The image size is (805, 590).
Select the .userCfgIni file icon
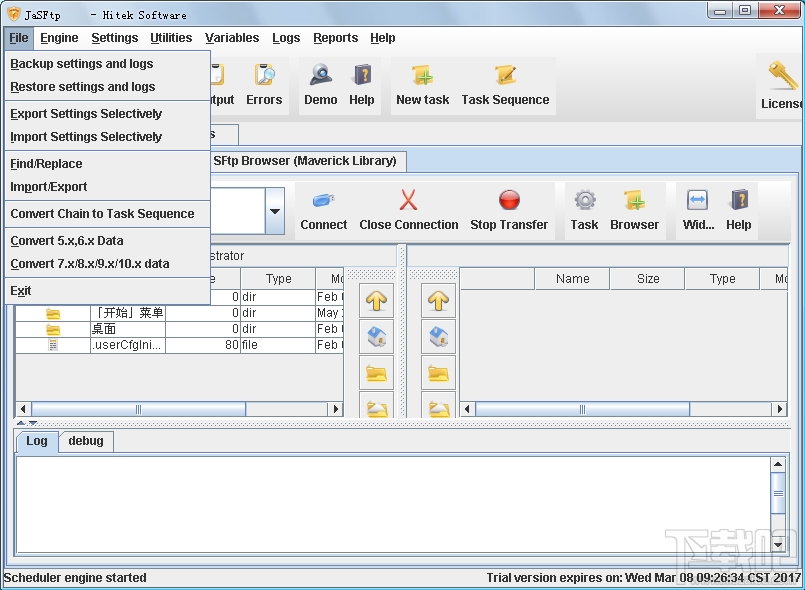53,345
